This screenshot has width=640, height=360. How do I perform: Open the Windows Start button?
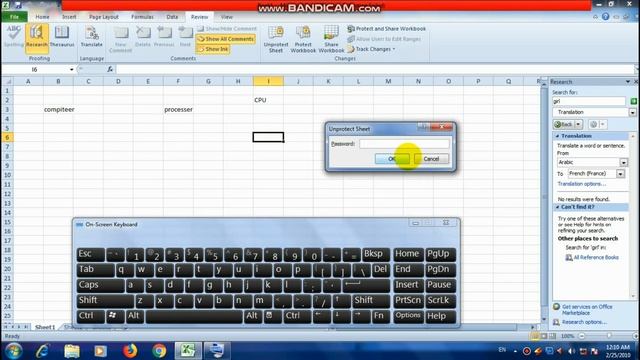click(x=13, y=351)
